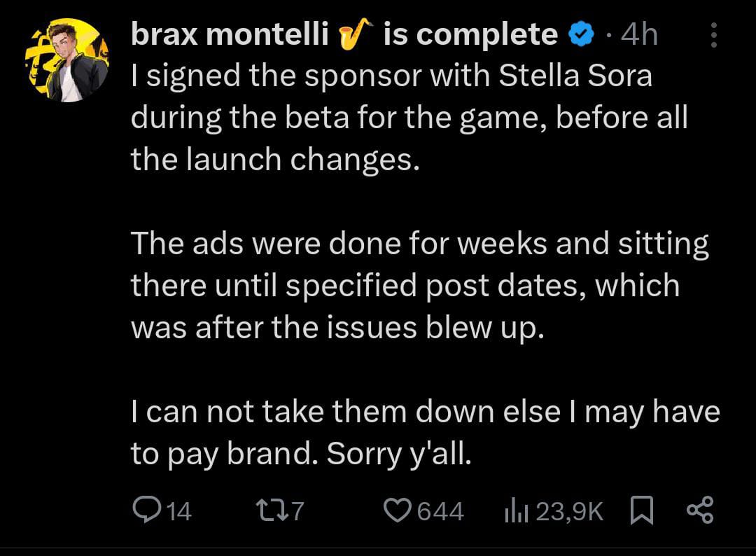Click the words "is complete" in the name
This screenshot has height=556, width=756.
tap(470, 34)
